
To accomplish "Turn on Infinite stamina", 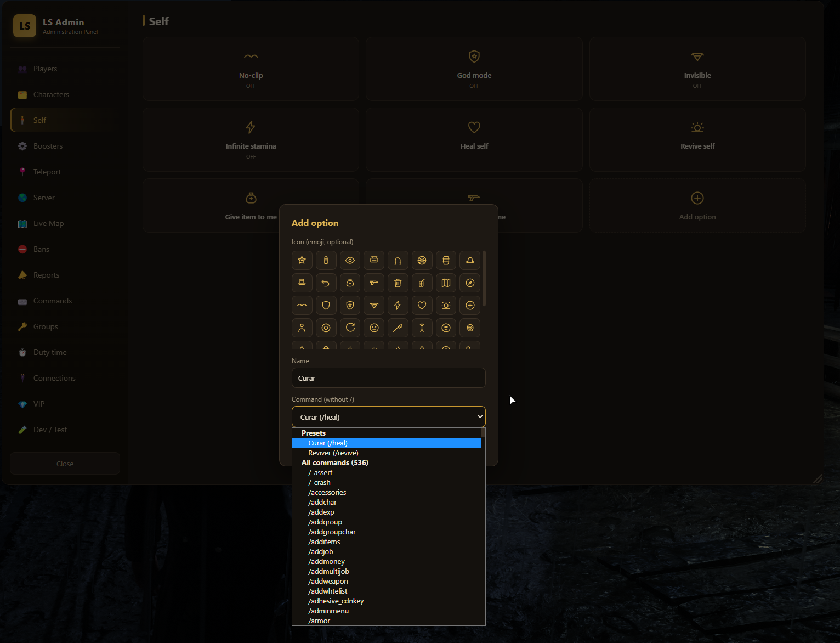I will point(251,139).
